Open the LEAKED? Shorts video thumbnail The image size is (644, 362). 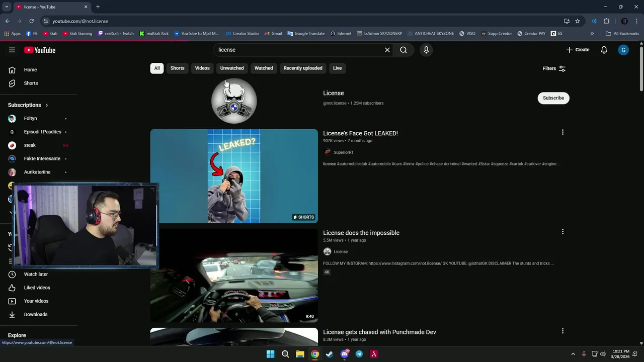[x=234, y=176]
